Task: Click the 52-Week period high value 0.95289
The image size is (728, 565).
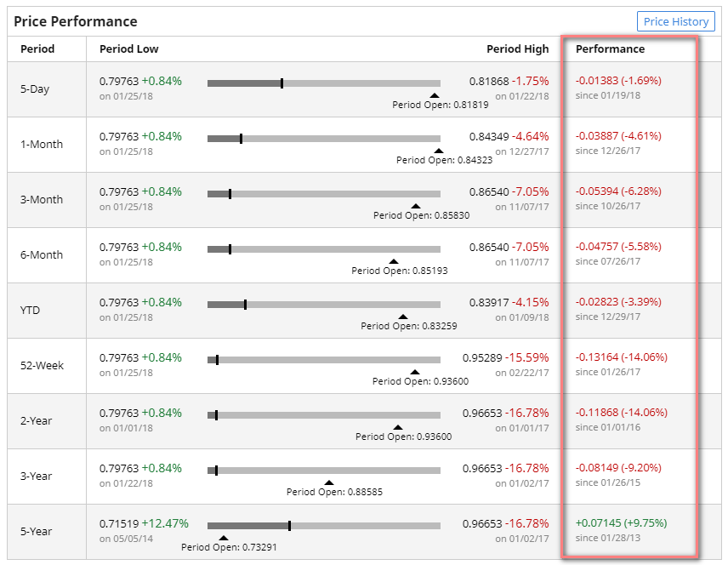Action: 482,357
